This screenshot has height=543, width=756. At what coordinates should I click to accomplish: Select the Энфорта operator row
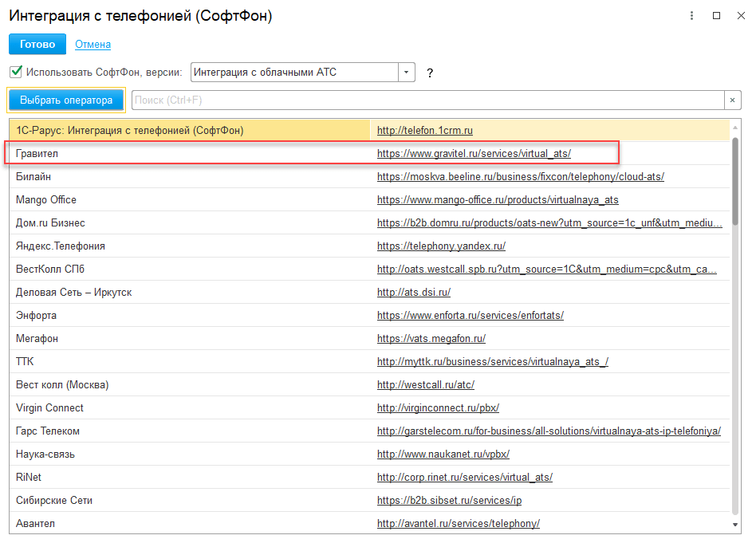pyautogui.click(x=369, y=316)
